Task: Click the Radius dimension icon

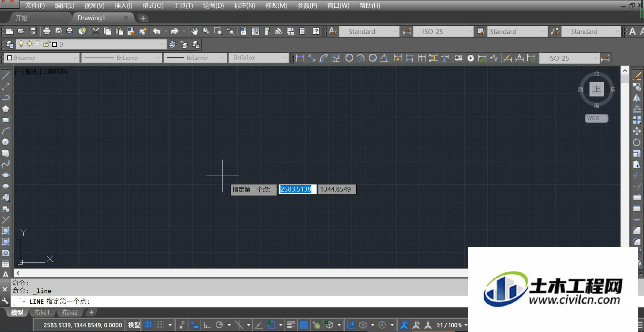Action: pyautogui.click(x=349, y=58)
